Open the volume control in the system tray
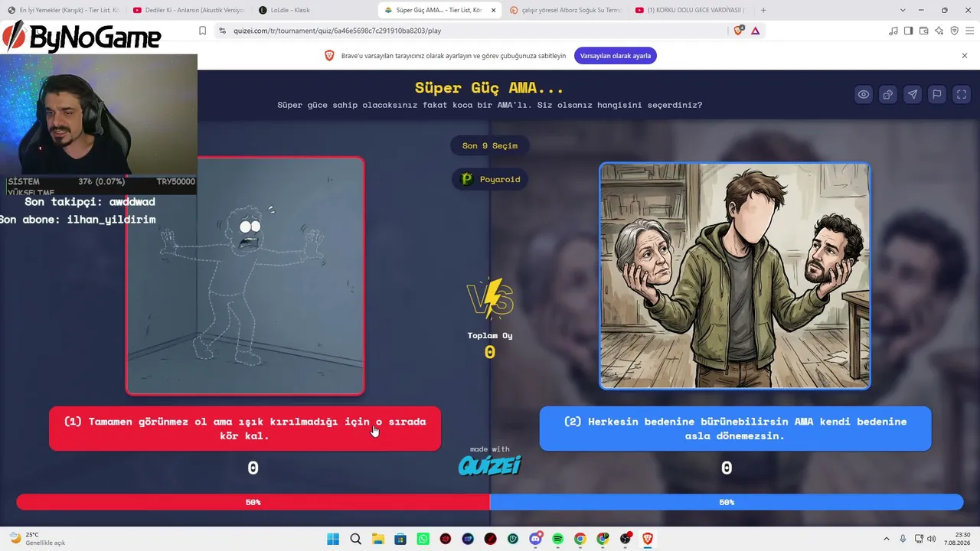This screenshot has height=551, width=980. (x=932, y=539)
